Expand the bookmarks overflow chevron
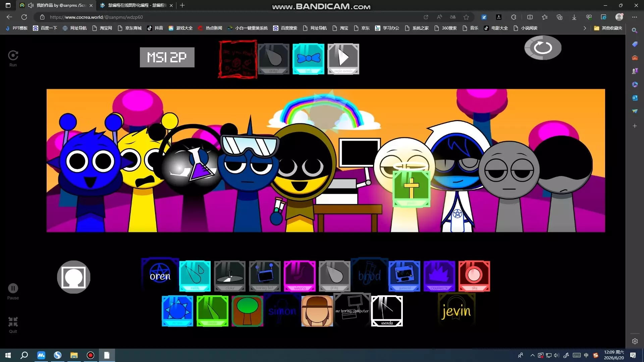 coord(585,28)
